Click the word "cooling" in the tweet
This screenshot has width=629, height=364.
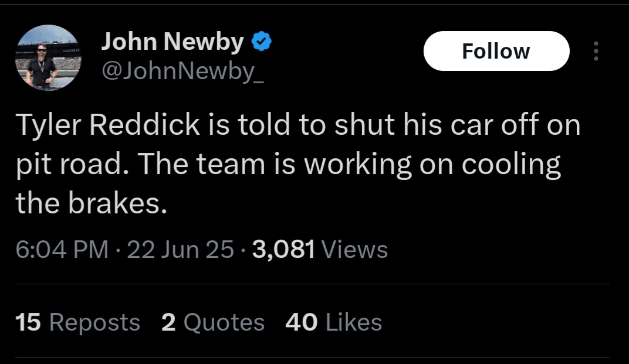point(511,164)
